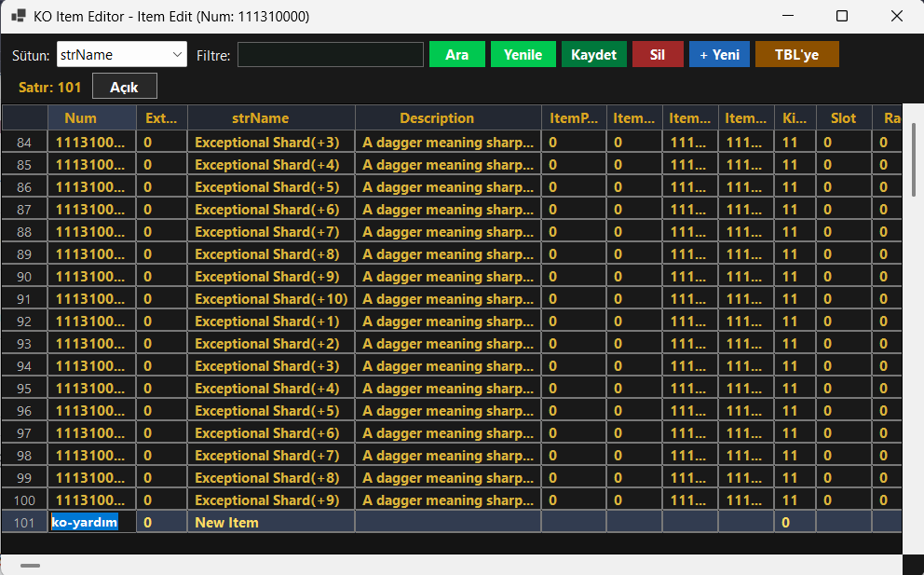924x575 pixels.
Task: Click the New Item name cell
Action: coord(271,523)
